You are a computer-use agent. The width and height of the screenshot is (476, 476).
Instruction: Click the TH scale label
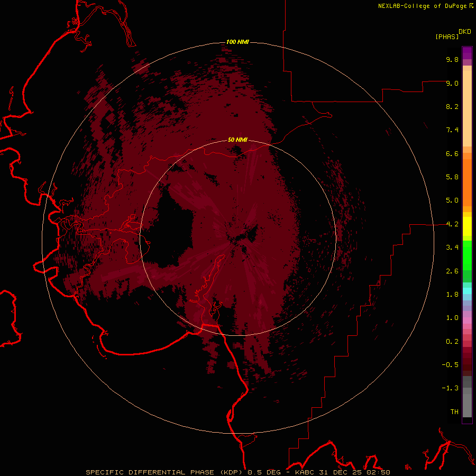[x=454, y=412]
